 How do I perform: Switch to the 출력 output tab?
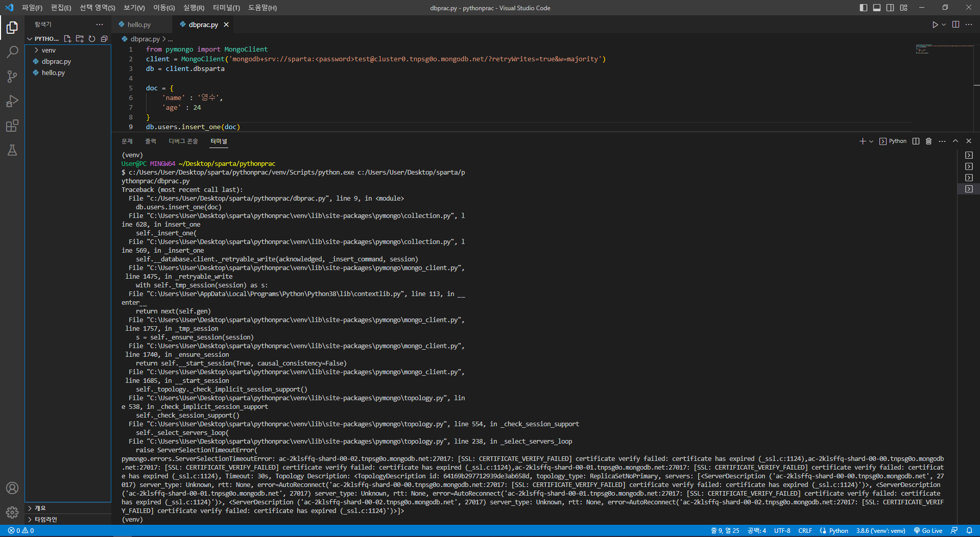click(151, 141)
